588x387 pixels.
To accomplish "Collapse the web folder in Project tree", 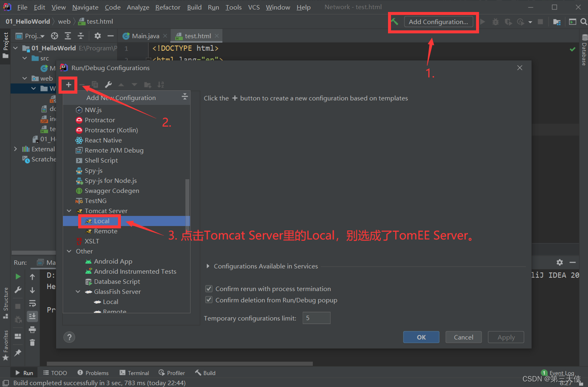I will click(x=25, y=78).
